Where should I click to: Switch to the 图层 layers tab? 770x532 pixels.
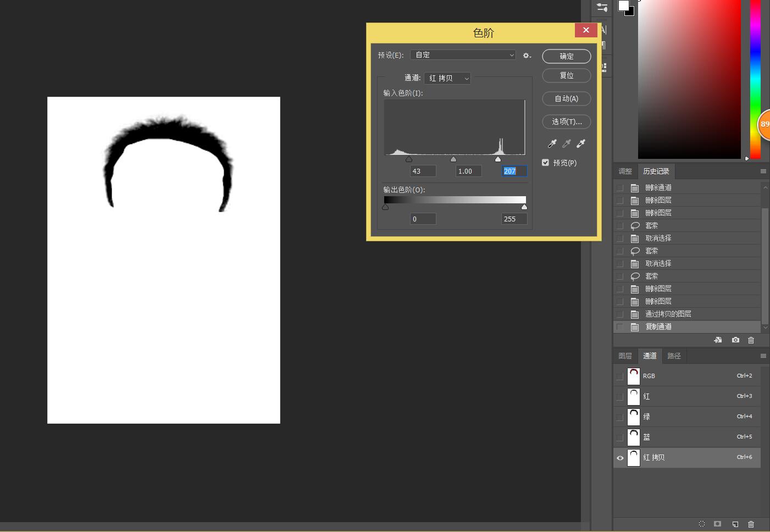point(625,356)
